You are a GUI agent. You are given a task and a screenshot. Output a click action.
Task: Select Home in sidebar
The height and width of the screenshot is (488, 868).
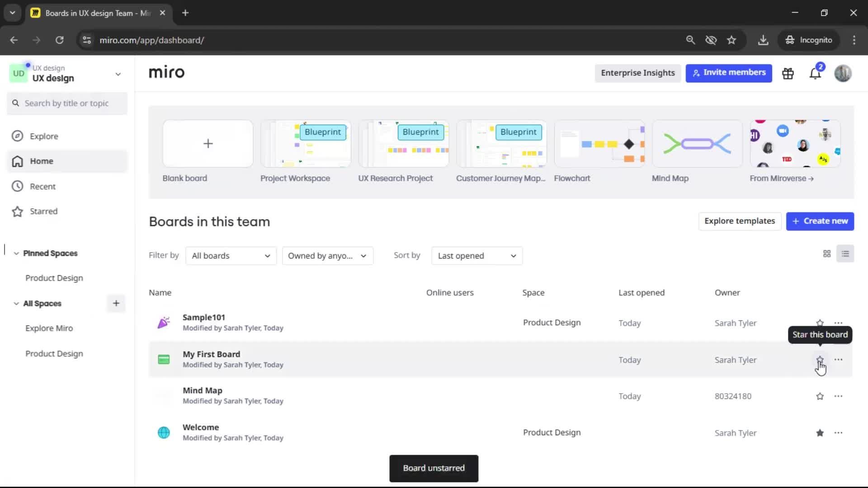tap(67, 161)
